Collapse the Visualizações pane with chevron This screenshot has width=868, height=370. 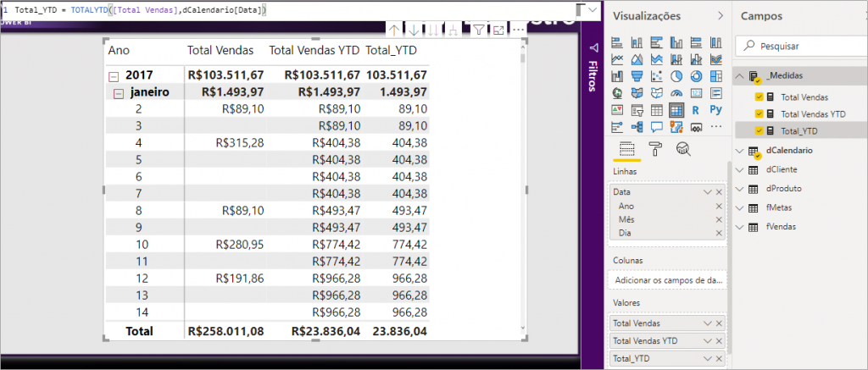coord(721,15)
